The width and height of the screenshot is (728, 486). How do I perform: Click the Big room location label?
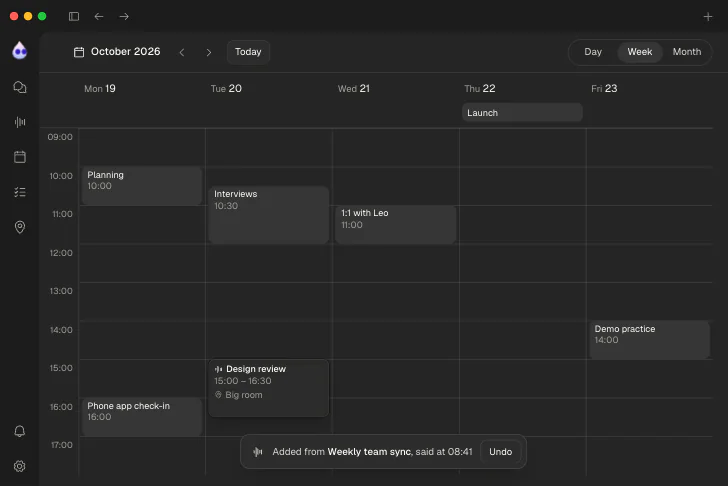(243, 395)
